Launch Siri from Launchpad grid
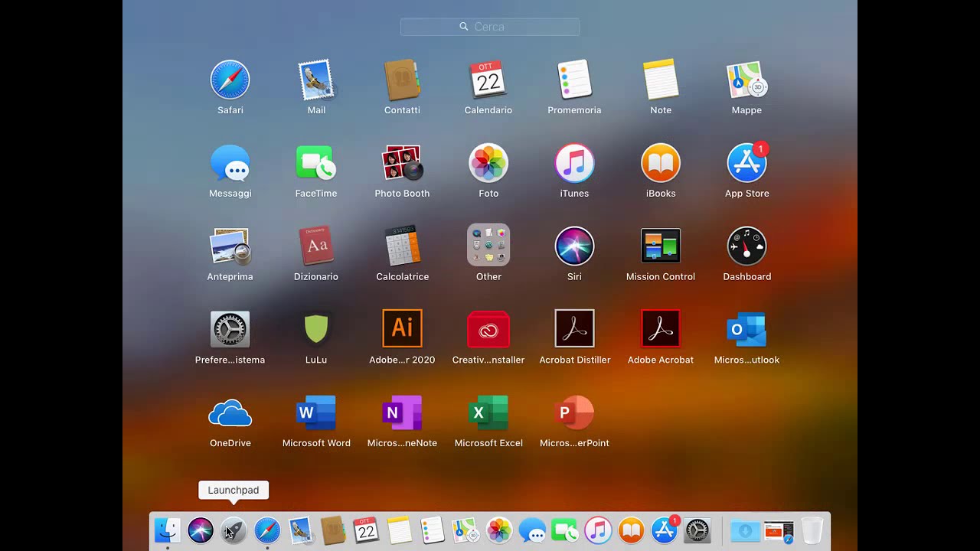The image size is (980, 551). [574, 246]
